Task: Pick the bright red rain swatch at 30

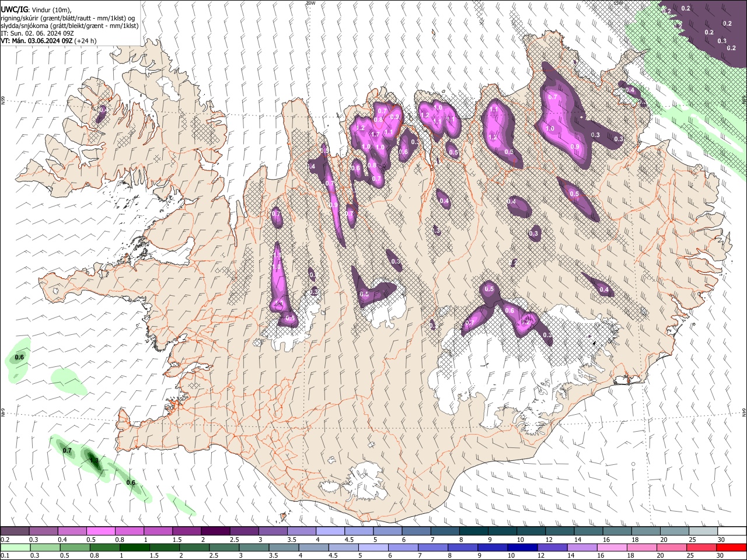Action: point(731,548)
